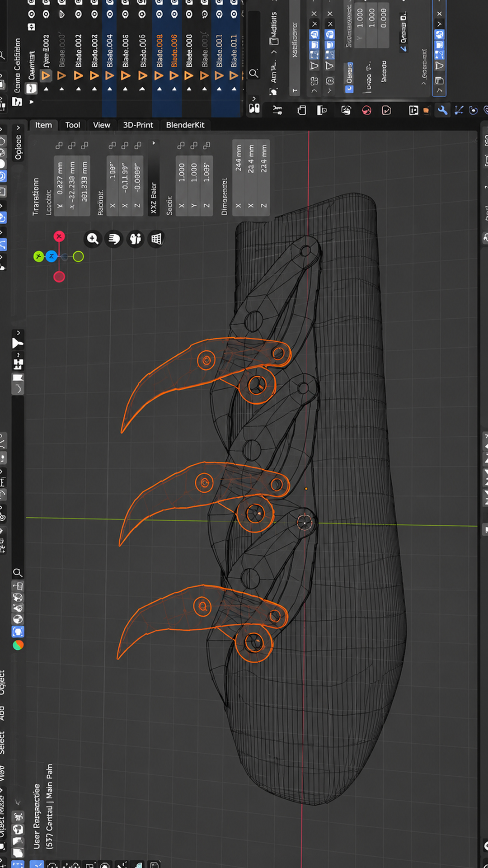The width and height of the screenshot is (488, 868).
Task: Click the red X axis gizmo ball
Action: [59, 236]
